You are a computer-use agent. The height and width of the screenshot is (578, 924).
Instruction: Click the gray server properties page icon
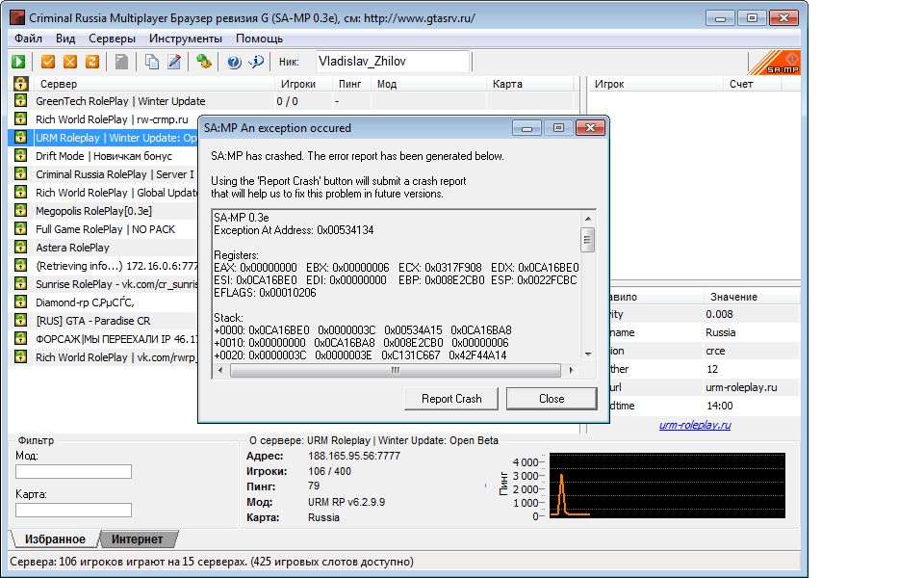tap(121, 62)
